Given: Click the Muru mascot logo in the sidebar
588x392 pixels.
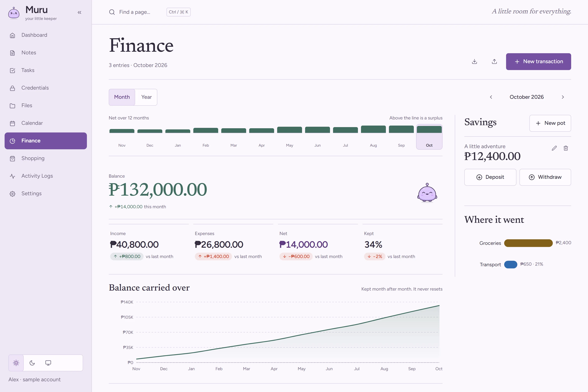Looking at the screenshot, I should pyautogui.click(x=14, y=13).
